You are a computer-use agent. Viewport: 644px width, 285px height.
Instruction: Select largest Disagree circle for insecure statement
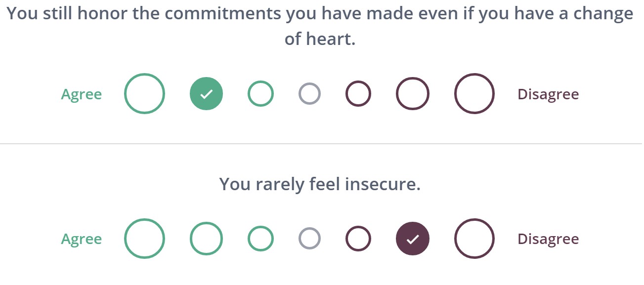[x=474, y=239]
